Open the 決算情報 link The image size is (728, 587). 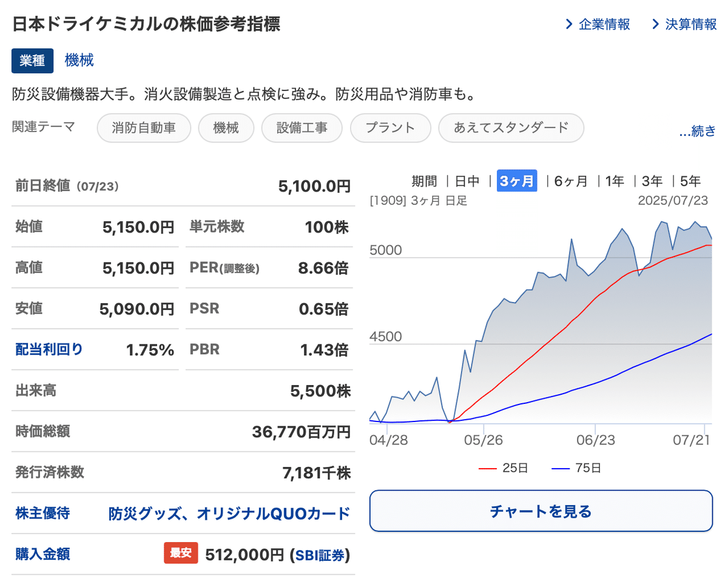[691, 24]
